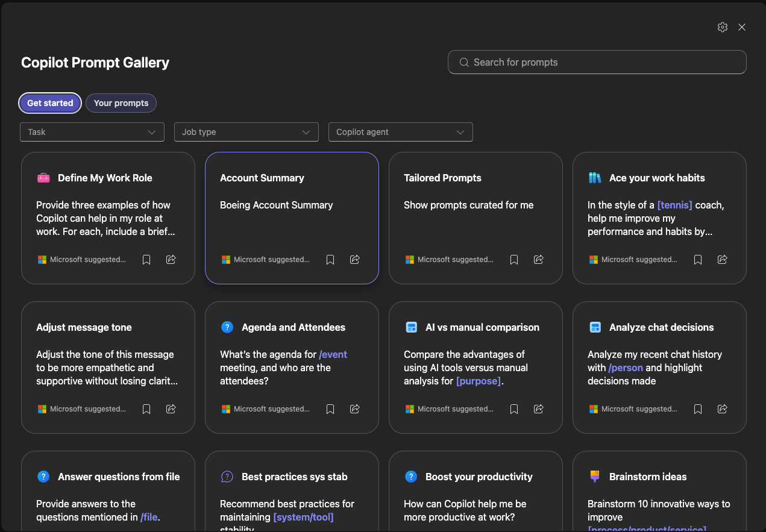
Task: Bookmark the Analyze chat decisions prompt
Action: (x=698, y=409)
